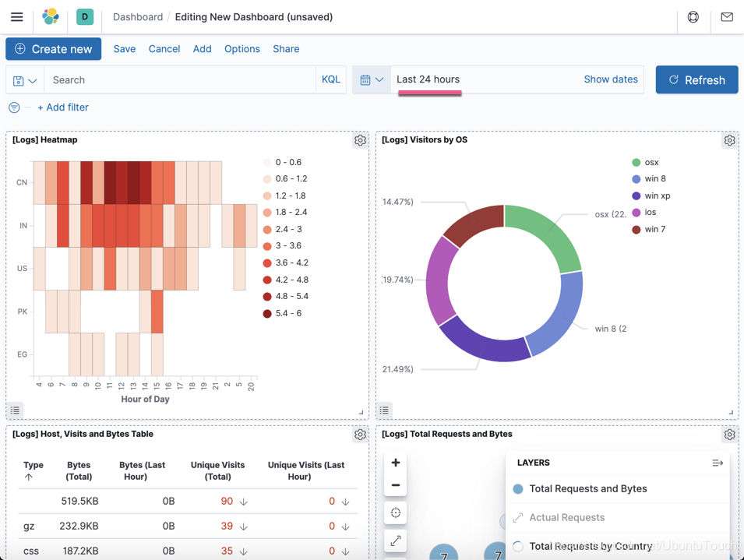Image resolution: width=744 pixels, height=560 pixels.
Task: Open Host, Visits and Bytes Table gear
Action: point(360,435)
